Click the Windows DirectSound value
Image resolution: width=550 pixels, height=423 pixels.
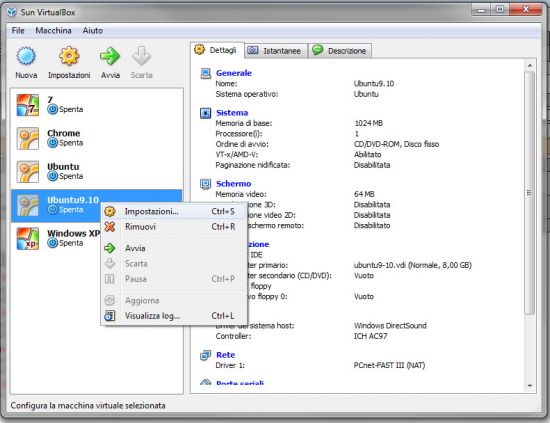390,325
